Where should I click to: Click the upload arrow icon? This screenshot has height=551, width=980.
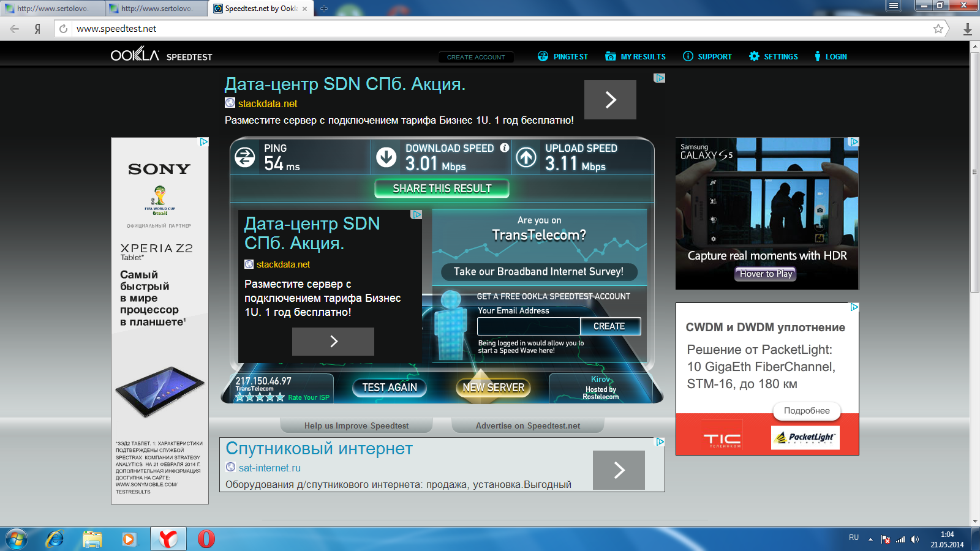[x=526, y=157]
